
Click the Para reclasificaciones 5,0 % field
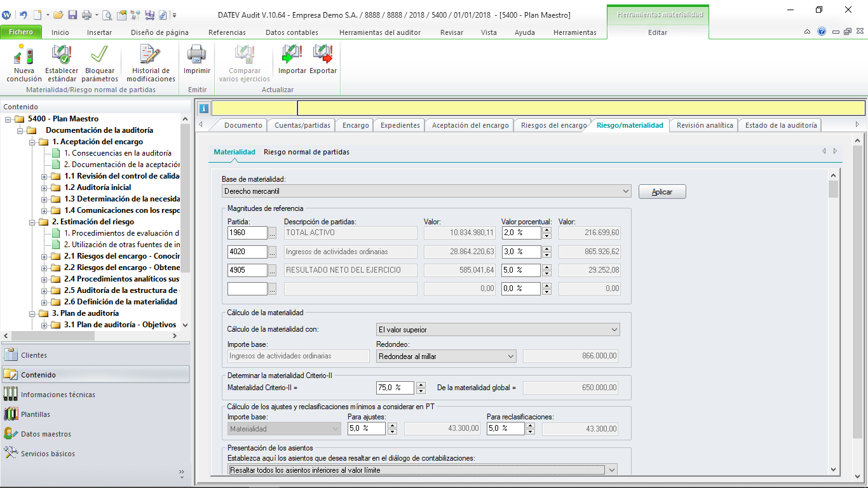(506, 428)
